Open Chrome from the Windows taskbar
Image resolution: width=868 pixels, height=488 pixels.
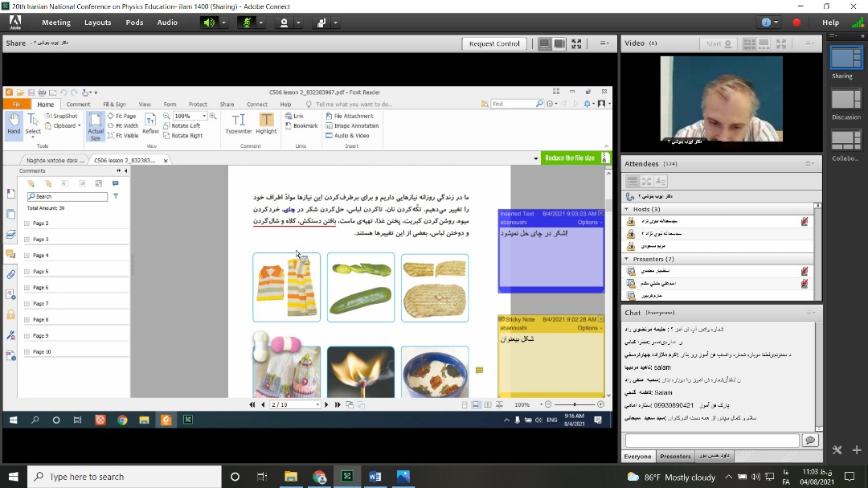pyautogui.click(x=319, y=477)
